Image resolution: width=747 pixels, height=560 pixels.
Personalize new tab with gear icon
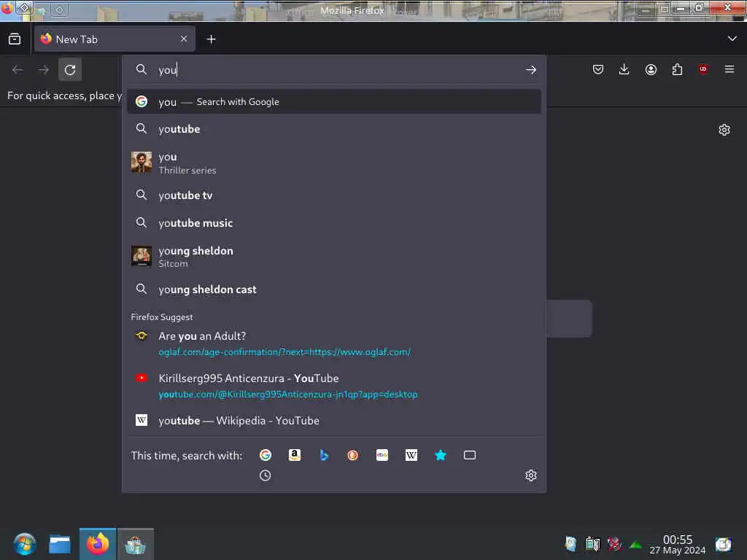[724, 130]
